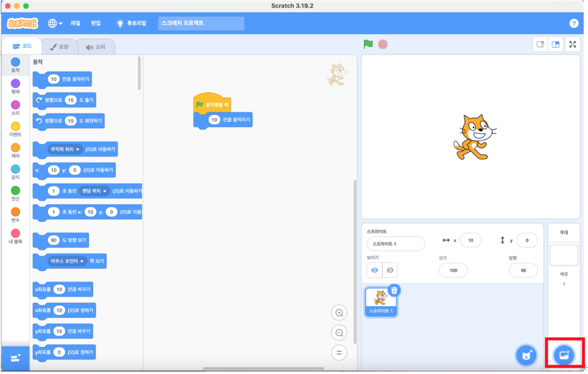Screen dimensions: 588x374
Task: Select the 변수 variables category
Action: coord(15,214)
